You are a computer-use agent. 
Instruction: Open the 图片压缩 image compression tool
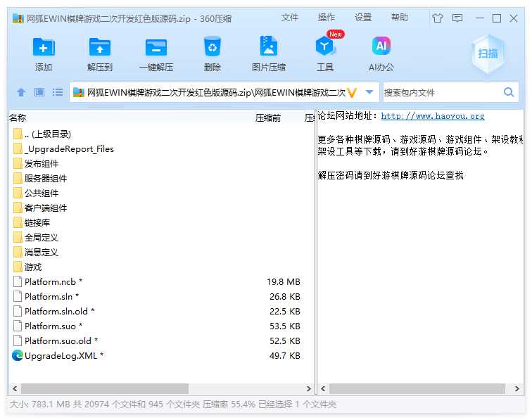tap(268, 46)
